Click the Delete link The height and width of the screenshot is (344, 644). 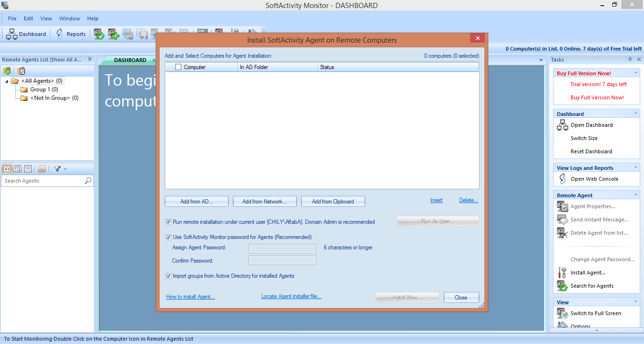point(469,200)
